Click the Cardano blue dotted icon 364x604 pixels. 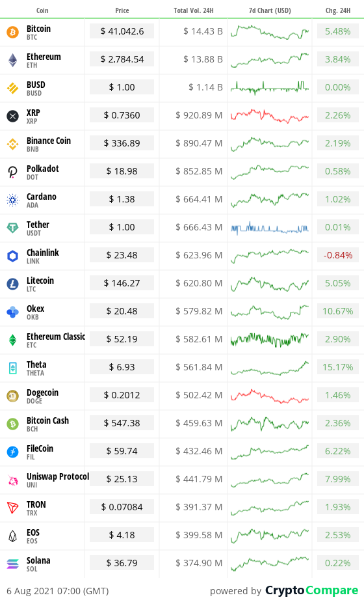click(x=13, y=200)
